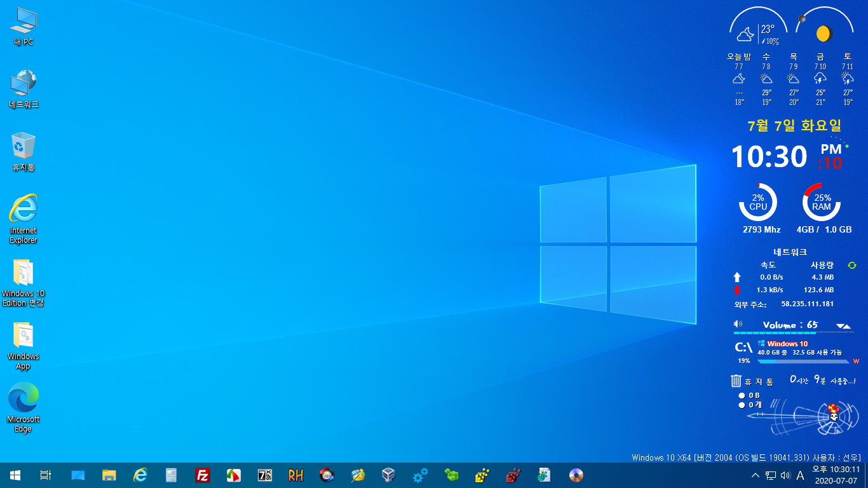This screenshot has width=868, height=488.
Task: Refresh the network widget green arrows icon
Action: click(852, 265)
